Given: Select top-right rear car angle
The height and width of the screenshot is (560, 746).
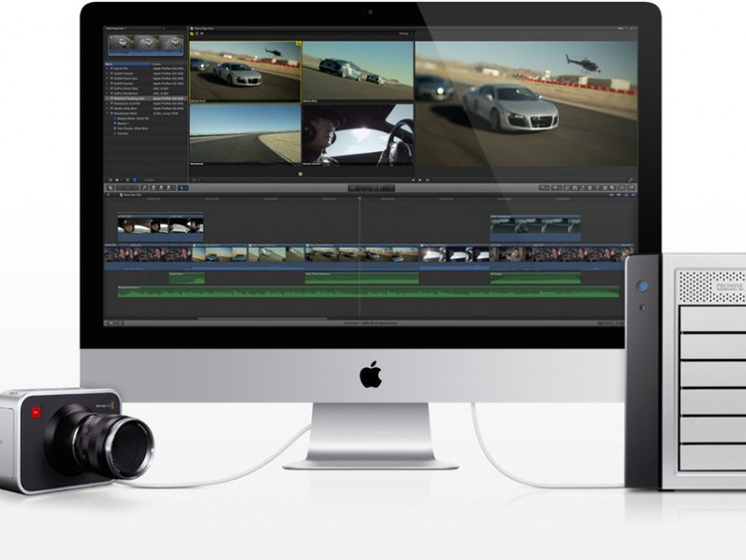Looking at the screenshot, I should [358, 71].
